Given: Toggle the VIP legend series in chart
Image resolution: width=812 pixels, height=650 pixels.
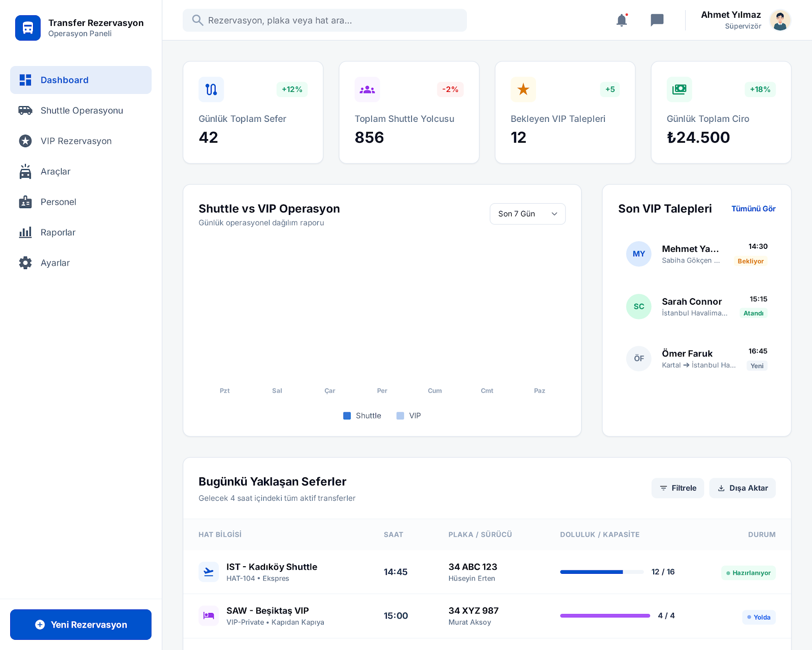Looking at the screenshot, I should (409, 415).
